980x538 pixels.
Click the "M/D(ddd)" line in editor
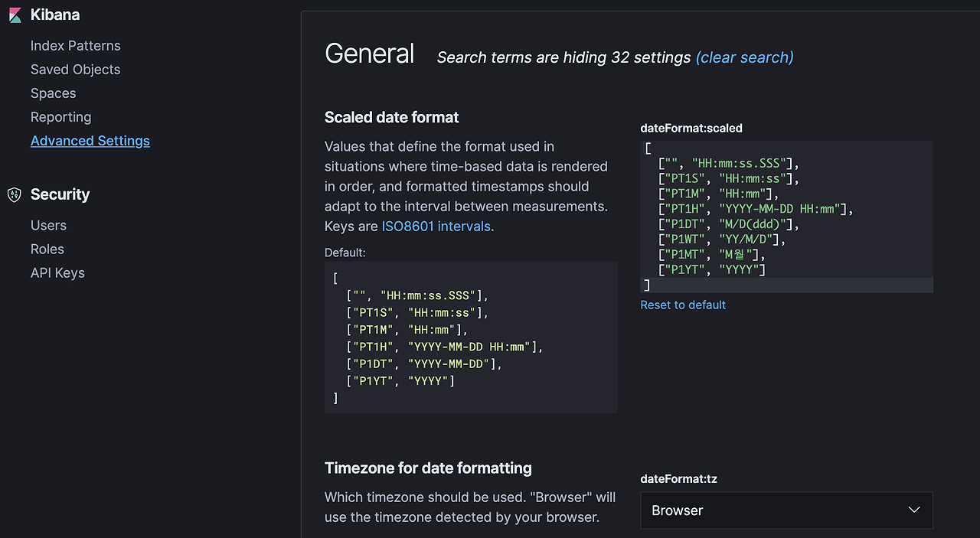coord(729,224)
